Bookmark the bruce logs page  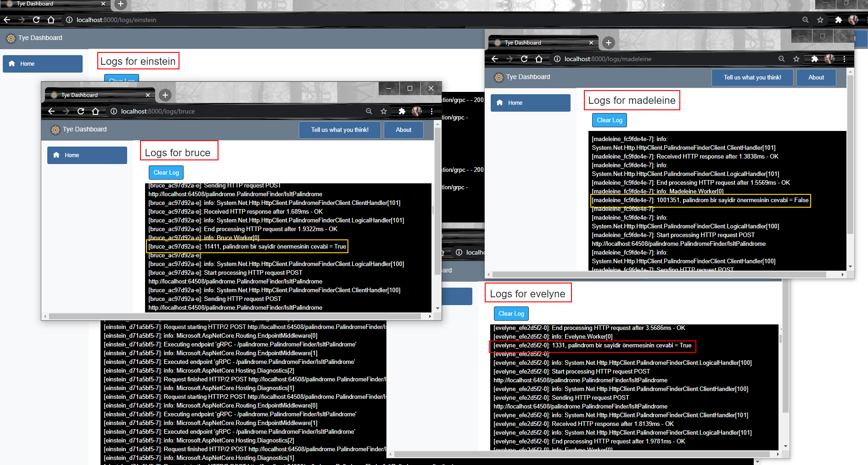[x=383, y=111]
